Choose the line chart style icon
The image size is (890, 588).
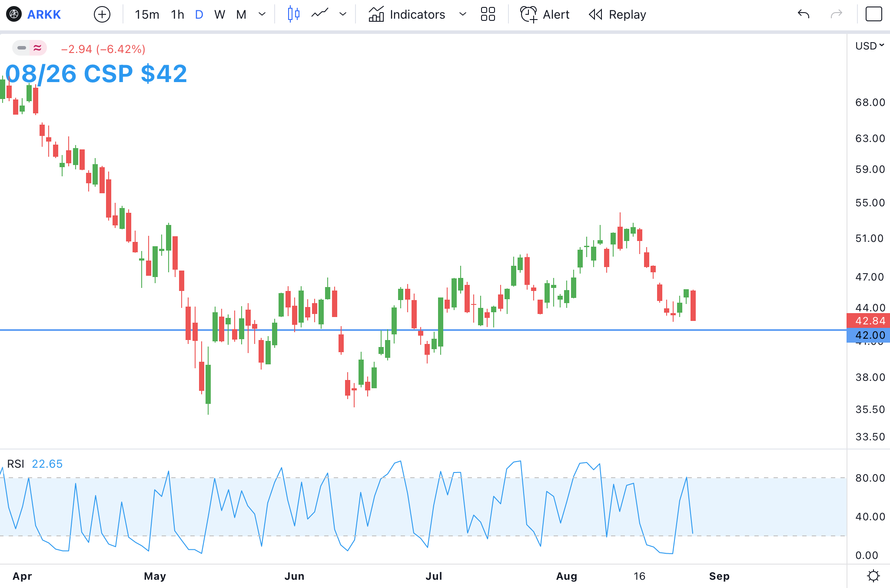(x=320, y=14)
